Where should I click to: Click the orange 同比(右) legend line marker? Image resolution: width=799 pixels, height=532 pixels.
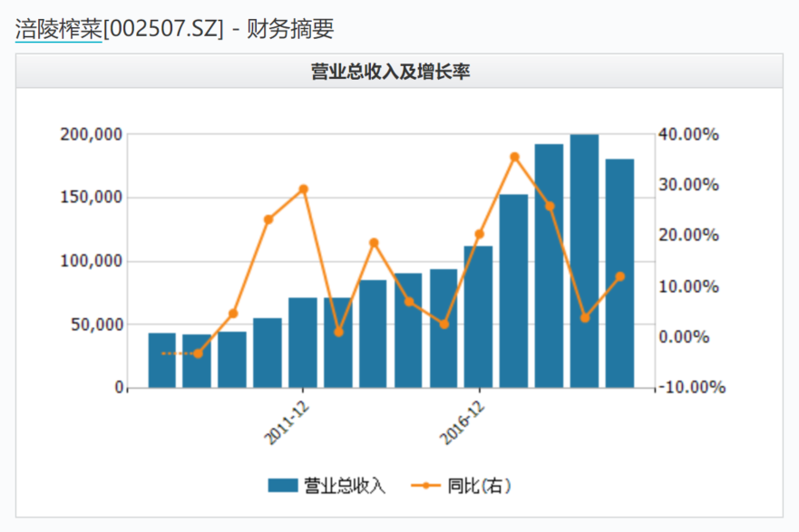[x=425, y=486]
